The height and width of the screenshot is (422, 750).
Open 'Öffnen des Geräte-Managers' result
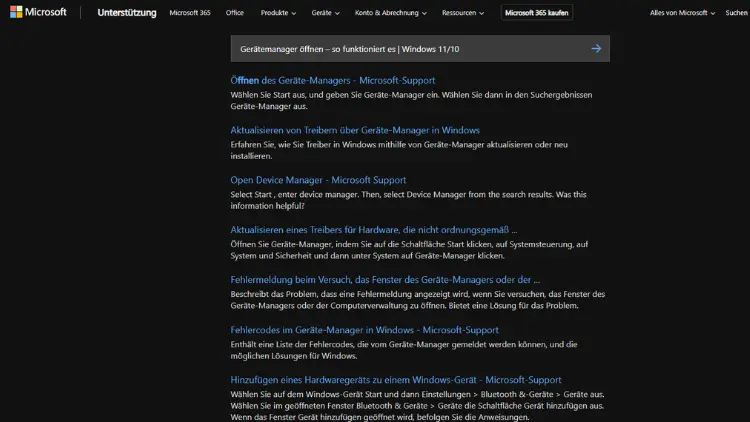(x=332, y=80)
